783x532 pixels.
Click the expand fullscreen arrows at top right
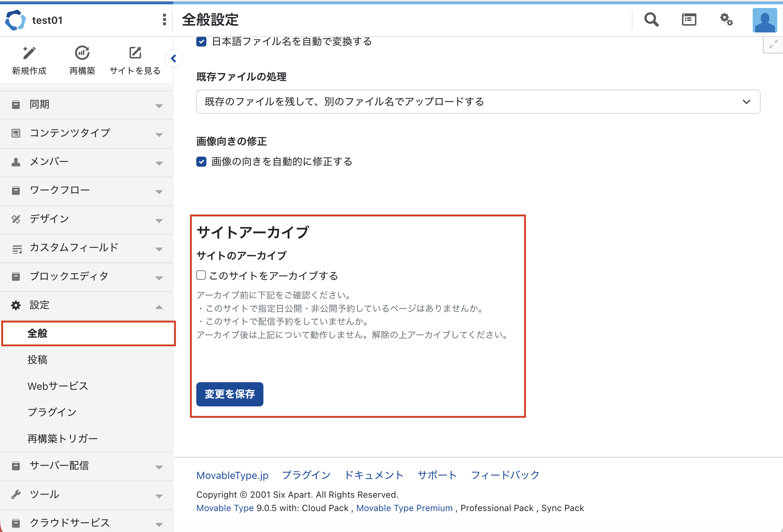(773, 45)
